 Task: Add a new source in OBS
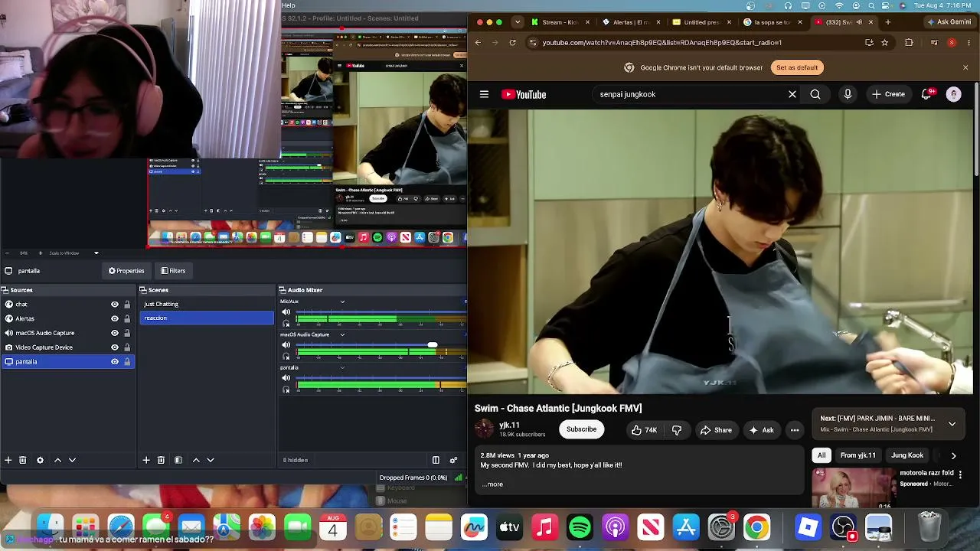tap(8, 460)
